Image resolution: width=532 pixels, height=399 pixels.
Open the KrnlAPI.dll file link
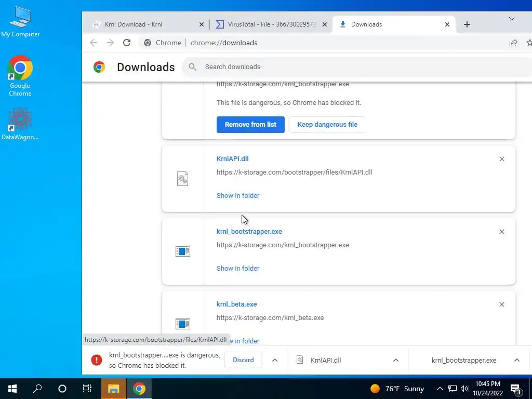tap(232, 158)
